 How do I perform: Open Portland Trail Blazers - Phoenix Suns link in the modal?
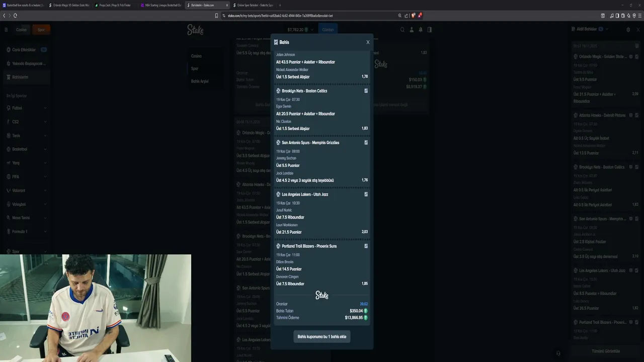point(309,246)
